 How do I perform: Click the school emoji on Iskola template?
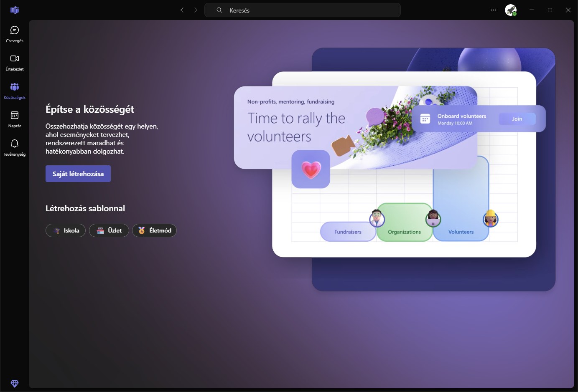click(x=56, y=230)
